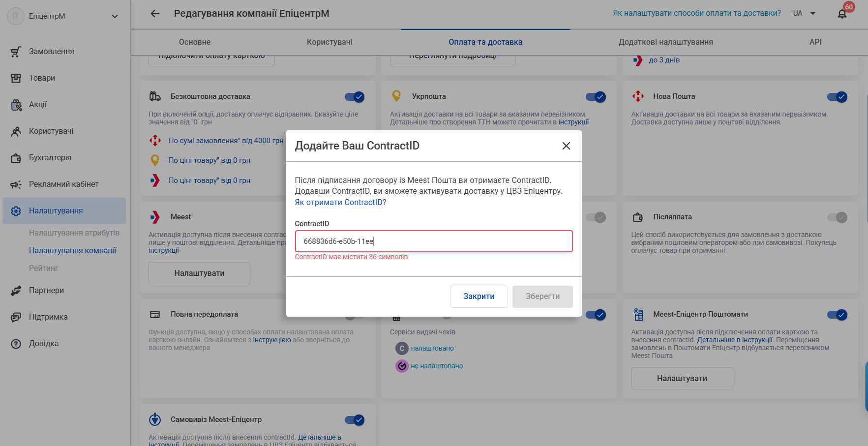The height and width of the screenshot is (446, 868).
Task: Click the Налаштування gear icon
Action: [16, 211]
